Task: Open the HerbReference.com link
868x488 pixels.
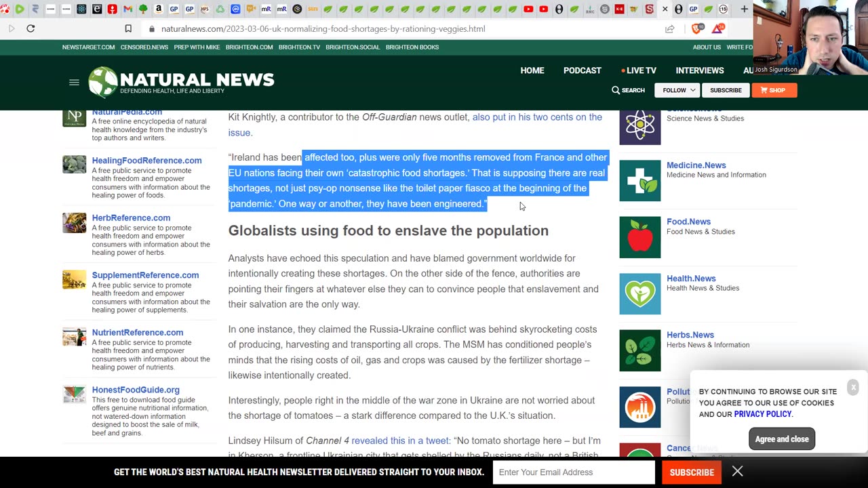Action: pyautogui.click(x=131, y=218)
